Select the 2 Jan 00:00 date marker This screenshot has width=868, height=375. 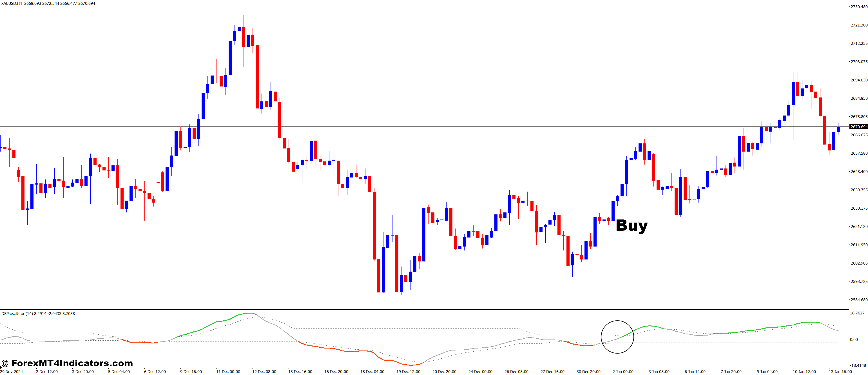coord(623,372)
